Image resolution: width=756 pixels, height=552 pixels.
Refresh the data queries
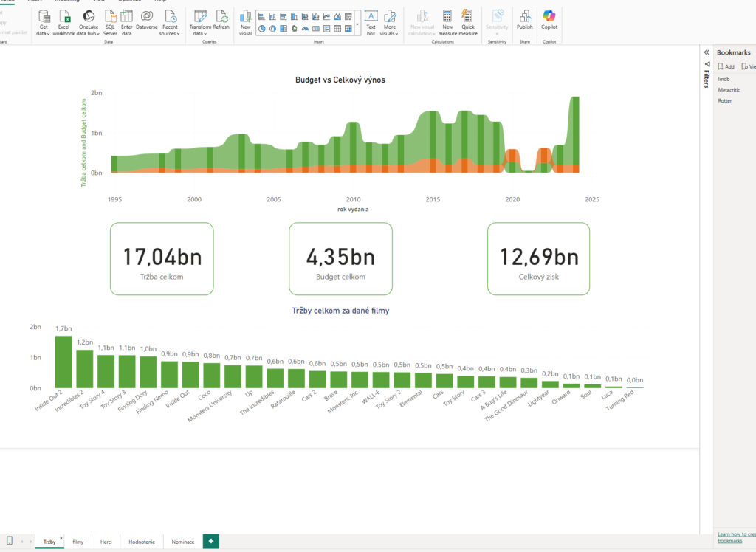[x=221, y=20]
